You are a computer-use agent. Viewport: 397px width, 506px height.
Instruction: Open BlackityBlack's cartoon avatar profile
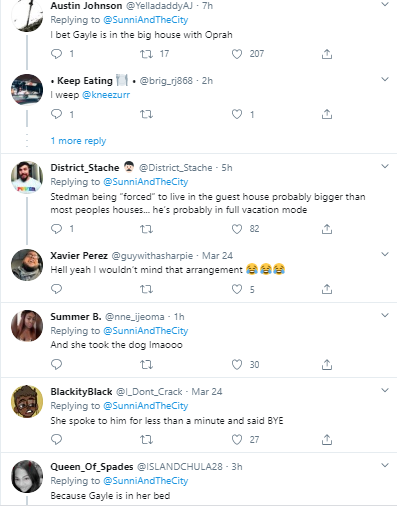point(27,402)
